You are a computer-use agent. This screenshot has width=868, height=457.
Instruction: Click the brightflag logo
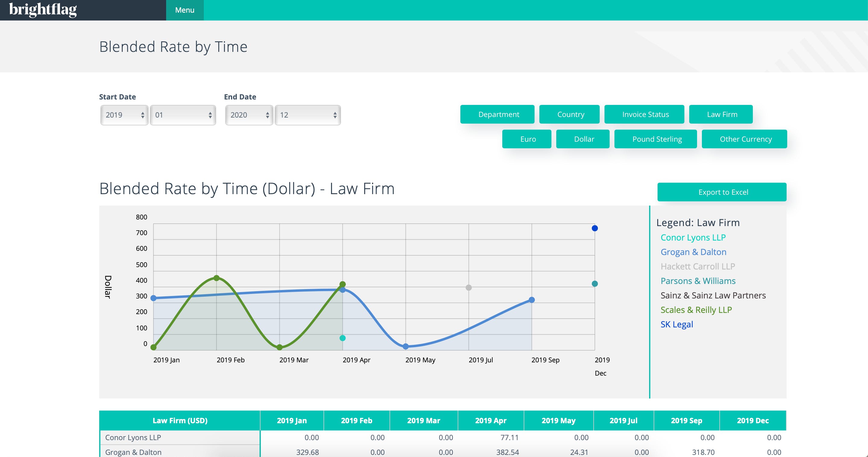43,10
